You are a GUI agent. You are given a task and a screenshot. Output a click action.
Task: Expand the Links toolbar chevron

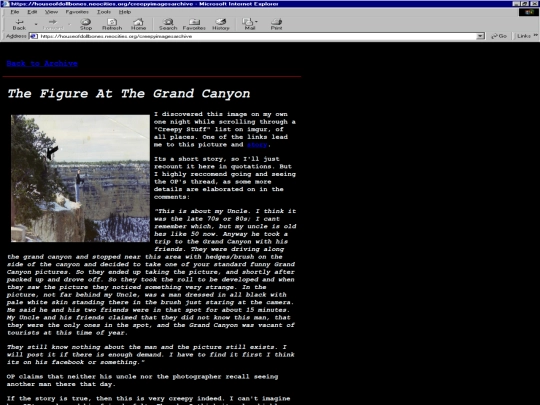point(536,35)
